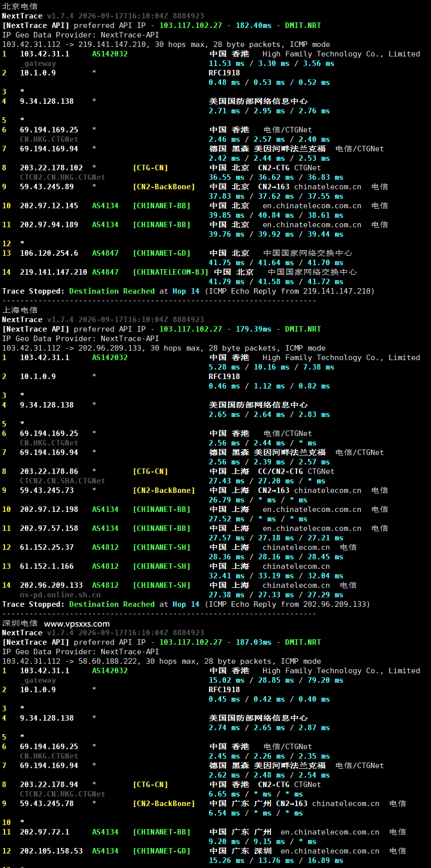This screenshot has height=868, width=431.
Task: Click hop IP 59.43.245.89
Action: (x=47, y=187)
